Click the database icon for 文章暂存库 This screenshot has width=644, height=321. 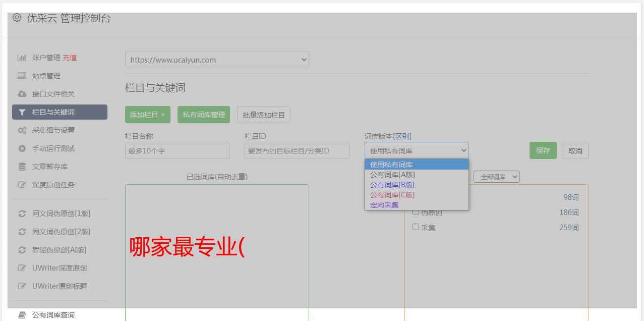point(22,167)
